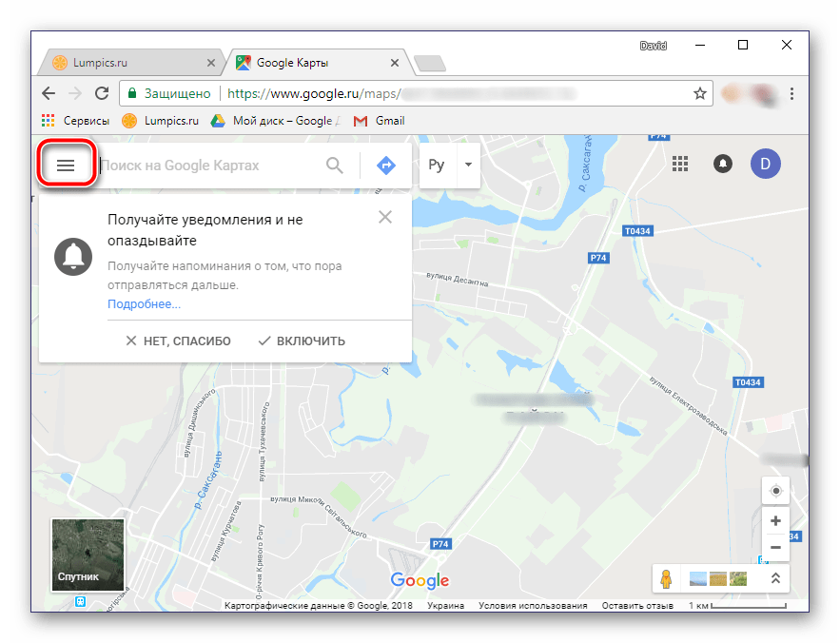Open the Подробнее link
Viewport: 840px width, 643px height.
[x=144, y=304]
